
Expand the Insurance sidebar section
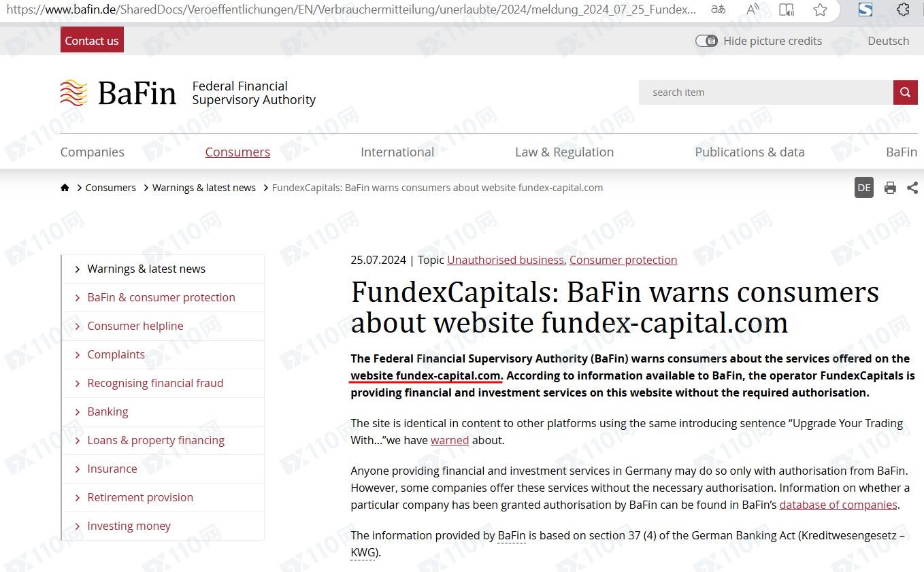pos(112,469)
